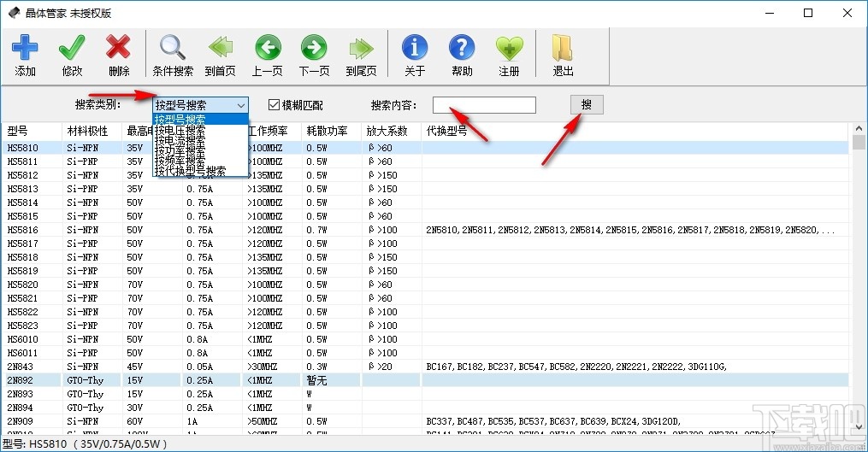Expand the 搜索类别 combo box arrow
This screenshot has width=868, height=452.
(x=241, y=105)
